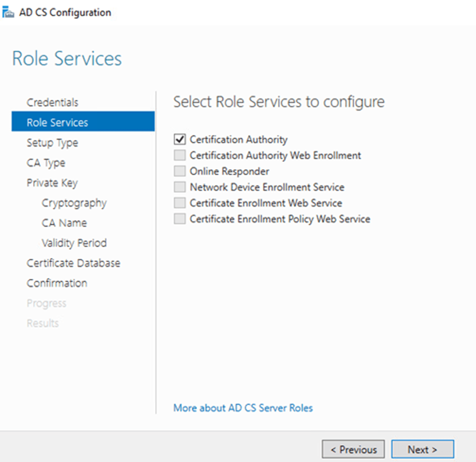
Task: Open the Confirmation step
Action: pos(57,283)
